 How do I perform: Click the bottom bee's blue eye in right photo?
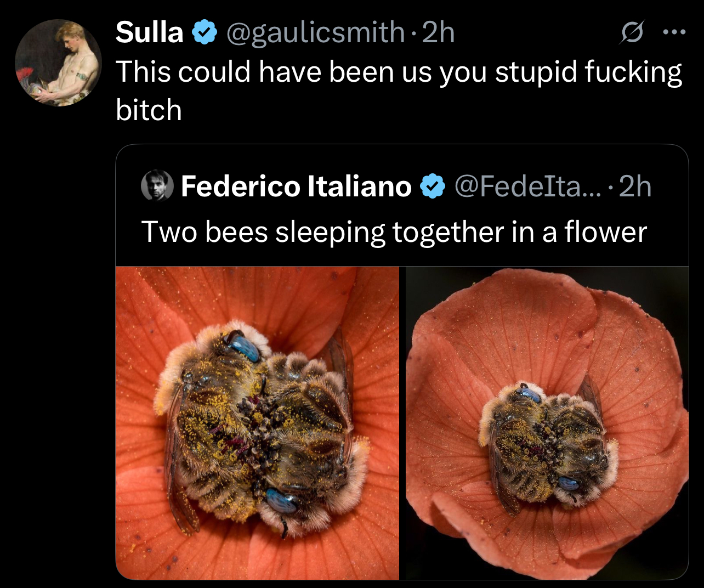(x=569, y=483)
